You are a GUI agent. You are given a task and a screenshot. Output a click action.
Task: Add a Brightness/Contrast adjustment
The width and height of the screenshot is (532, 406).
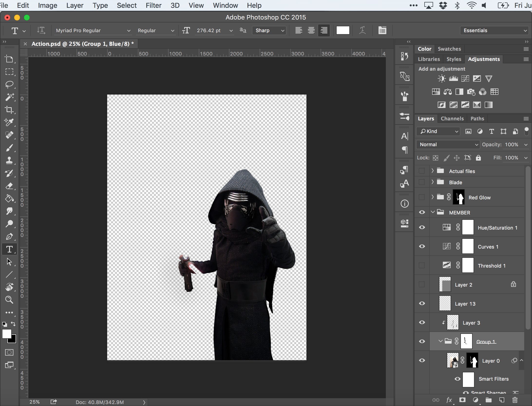tap(442, 78)
